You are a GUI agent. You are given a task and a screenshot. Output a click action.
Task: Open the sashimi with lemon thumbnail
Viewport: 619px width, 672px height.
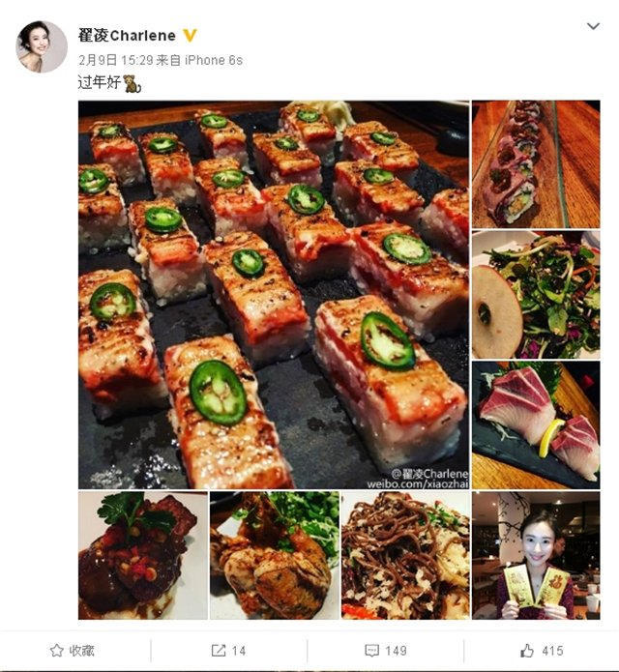(x=536, y=424)
